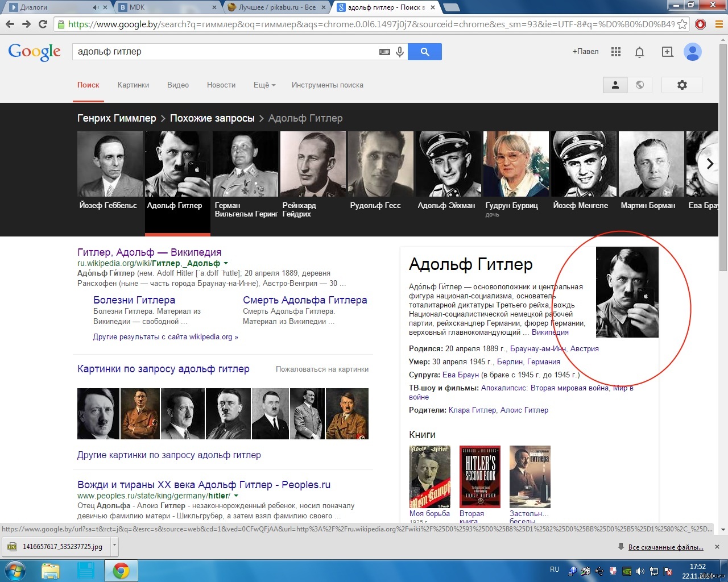Screen dimensions: 728x582
Task: Click Генрих Гиммлер in breadcrumb
Action: (x=117, y=118)
